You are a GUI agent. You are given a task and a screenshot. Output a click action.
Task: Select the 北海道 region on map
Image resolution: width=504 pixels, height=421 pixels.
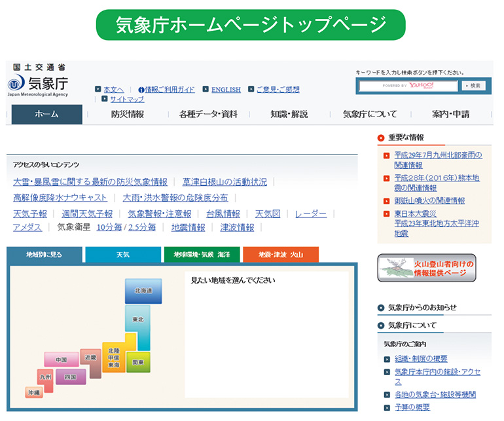point(143,291)
